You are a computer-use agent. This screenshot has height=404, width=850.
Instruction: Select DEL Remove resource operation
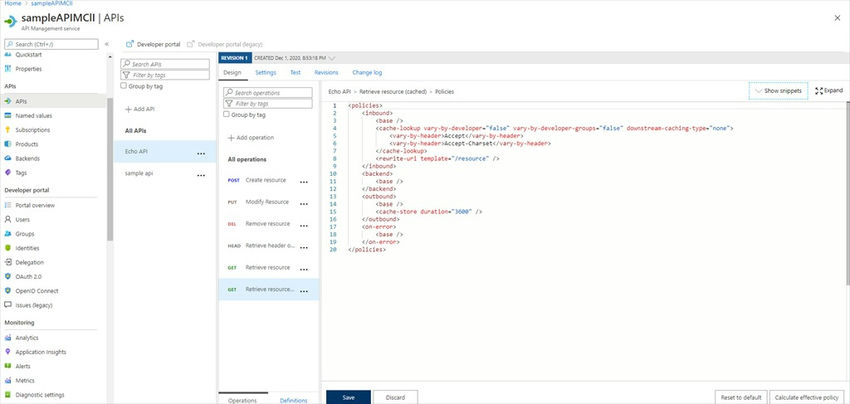click(268, 224)
